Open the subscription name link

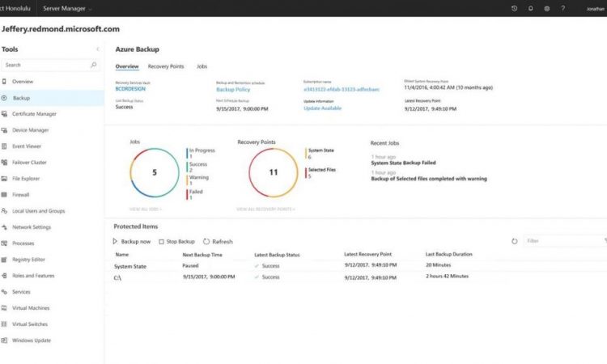tap(342, 89)
